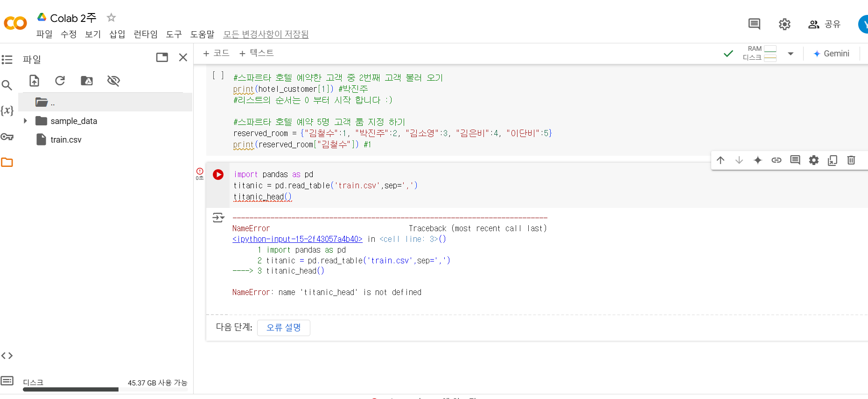Viewport: 868px width, 399px height.
Task: Open the 보기 menu
Action: coord(93,34)
